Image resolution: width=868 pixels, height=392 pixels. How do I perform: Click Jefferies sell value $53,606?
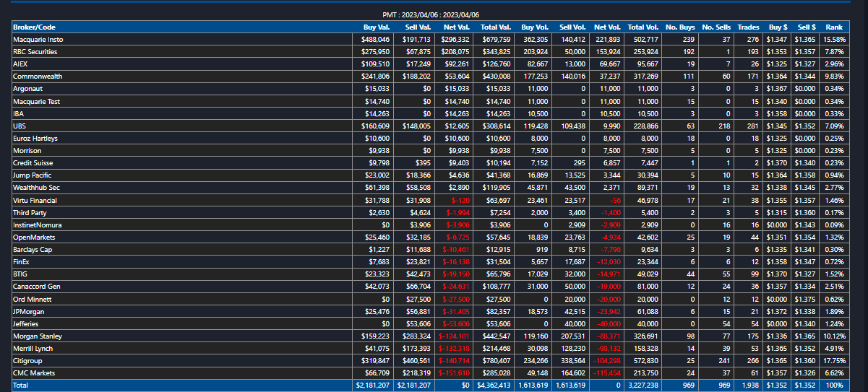(418, 323)
